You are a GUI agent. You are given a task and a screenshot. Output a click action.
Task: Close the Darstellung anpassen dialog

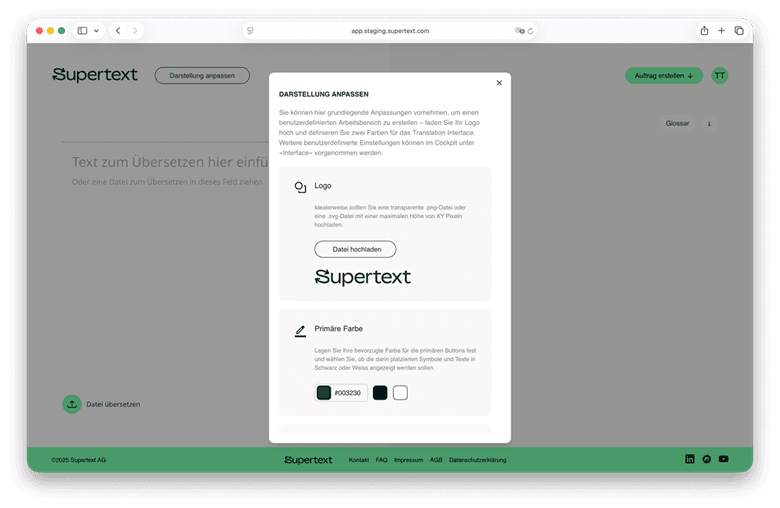click(x=499, y=83)
